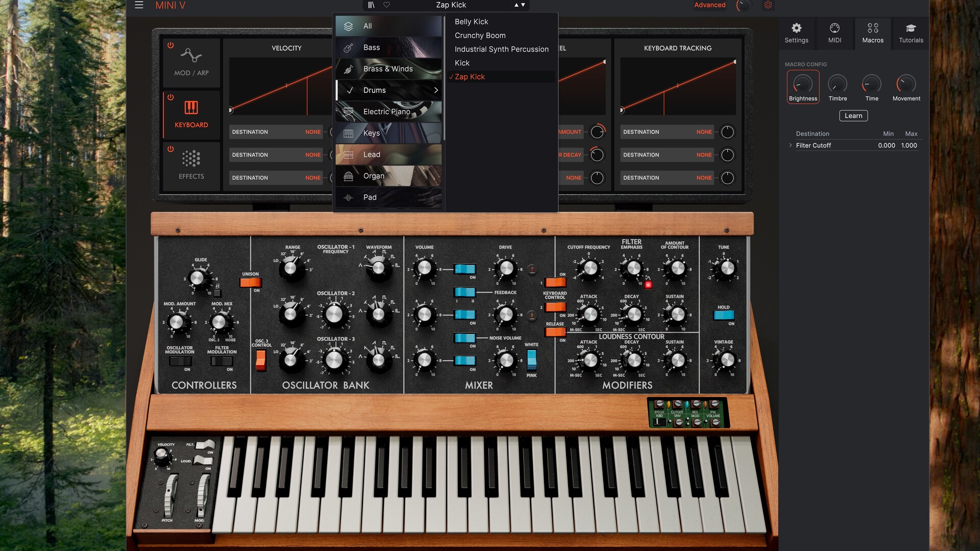Viewport: 980px width, 551px height.
Task: Select the KEYBOARD panel
Action: [x=191, y=115]
